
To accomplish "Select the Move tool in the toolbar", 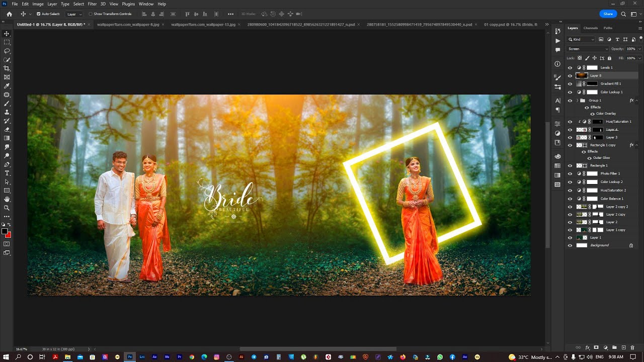I will 7,34.
